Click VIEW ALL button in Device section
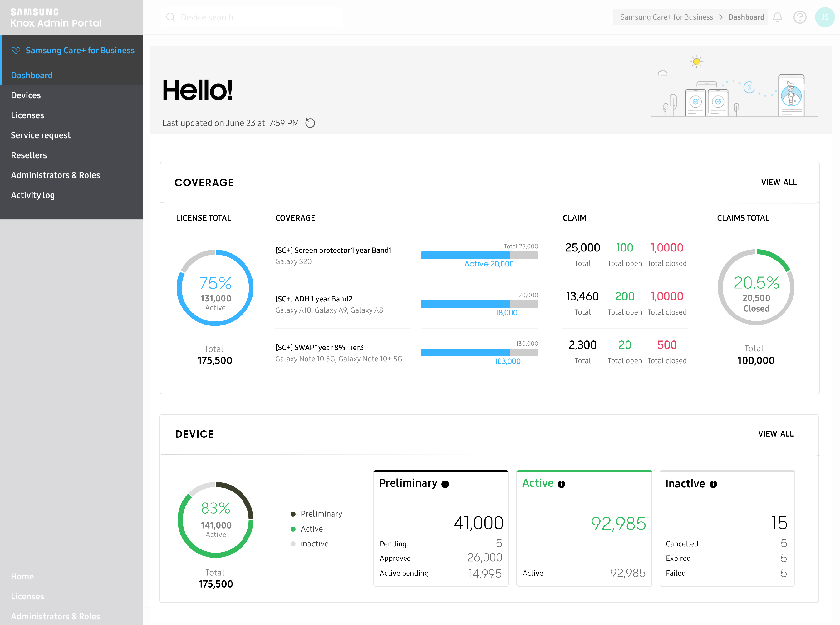The image size is (840, 625). pos(776,434)
